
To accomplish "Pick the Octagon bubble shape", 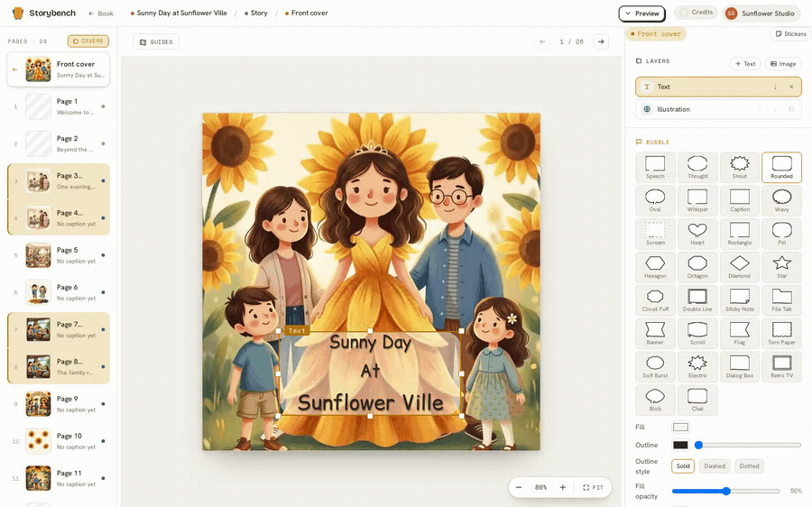I will (697, 267).
